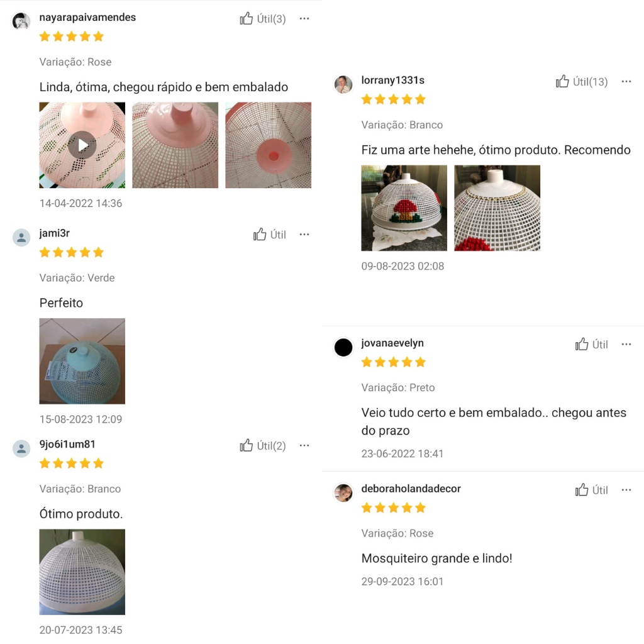Like nayarapaivamendes' review with thumbs-up icon
Viewport: 644px width, 644px height.
click(262, 19)
